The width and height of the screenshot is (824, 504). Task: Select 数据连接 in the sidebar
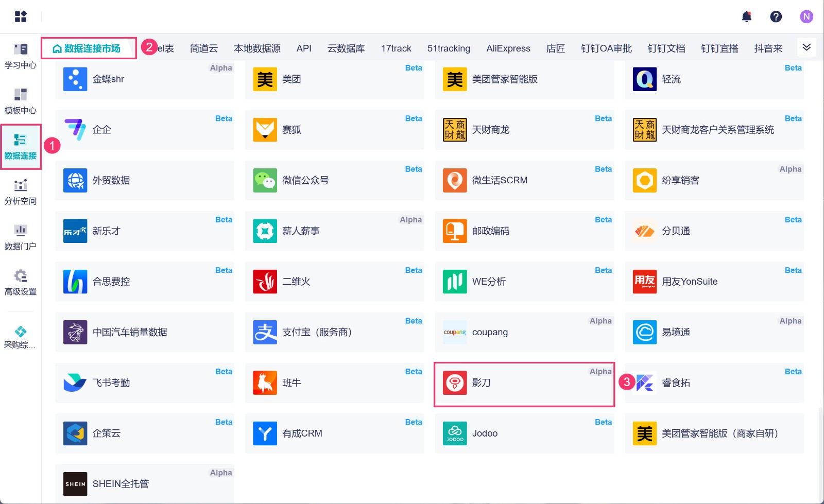point(21,147)
